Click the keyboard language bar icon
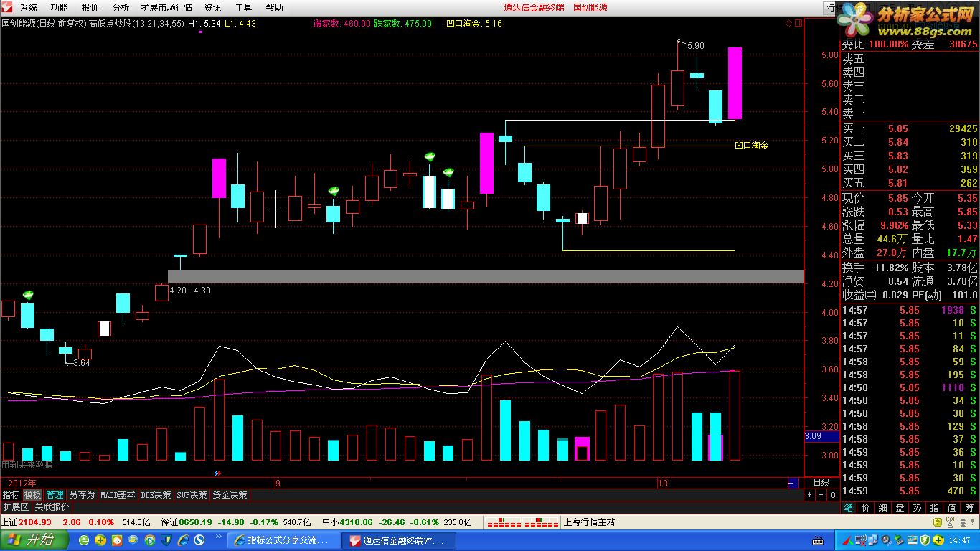Screen dimensions: 980x551 click(818, 541)
